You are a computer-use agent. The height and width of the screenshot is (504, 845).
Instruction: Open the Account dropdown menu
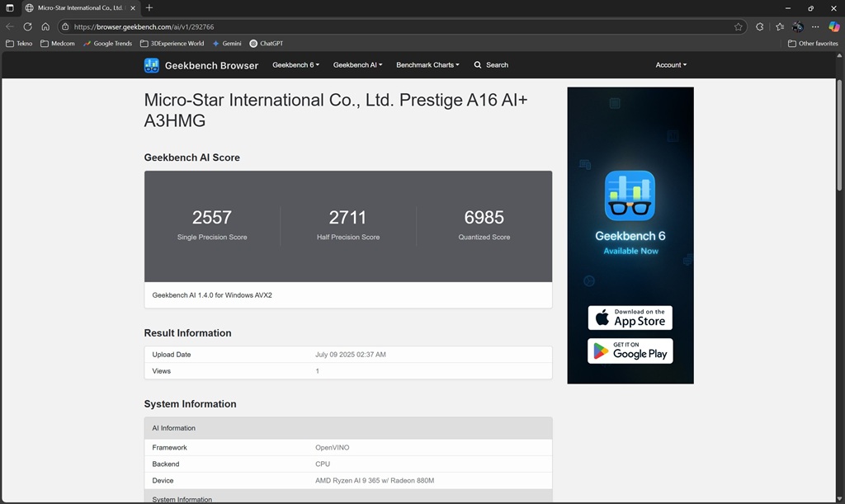(x=671, y=64)
